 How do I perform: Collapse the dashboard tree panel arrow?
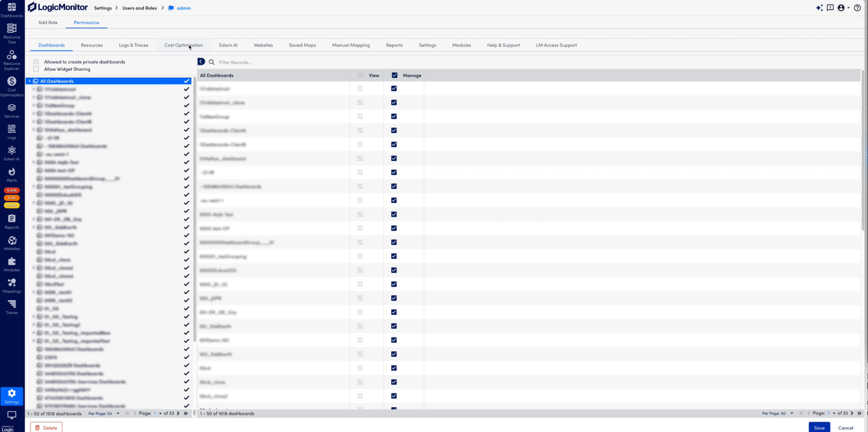tap(201, 62)
